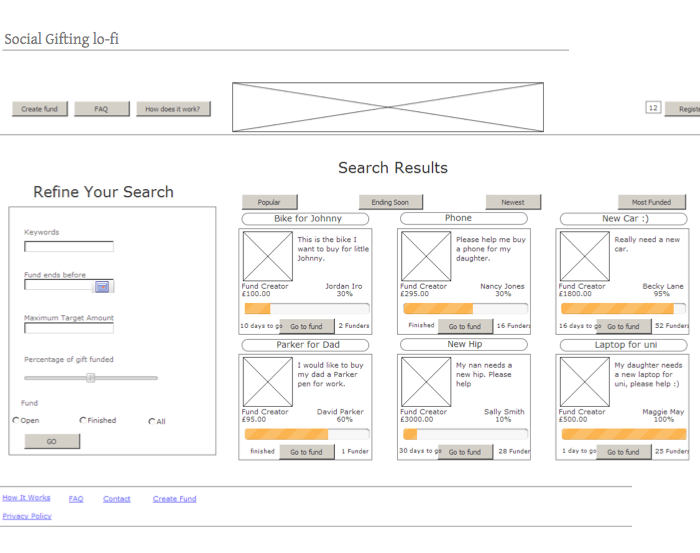Sort results by Newest
Screen dimensions: 700x553
(513, 202)
